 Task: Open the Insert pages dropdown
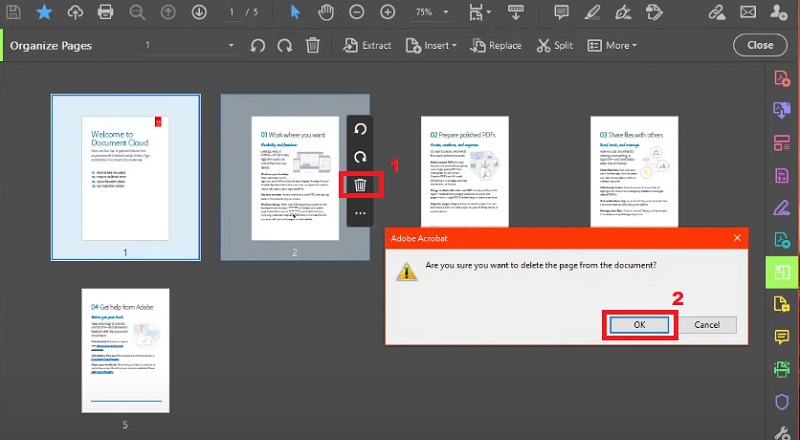431,45
